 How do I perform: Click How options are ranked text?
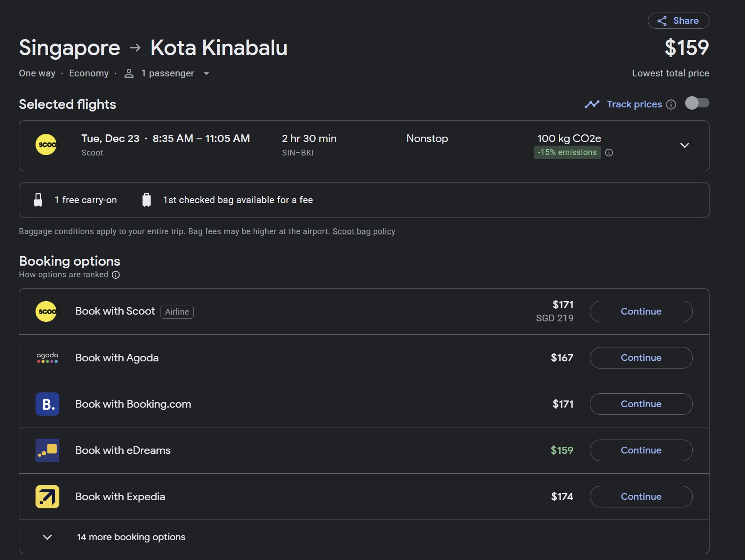[63, 275]
